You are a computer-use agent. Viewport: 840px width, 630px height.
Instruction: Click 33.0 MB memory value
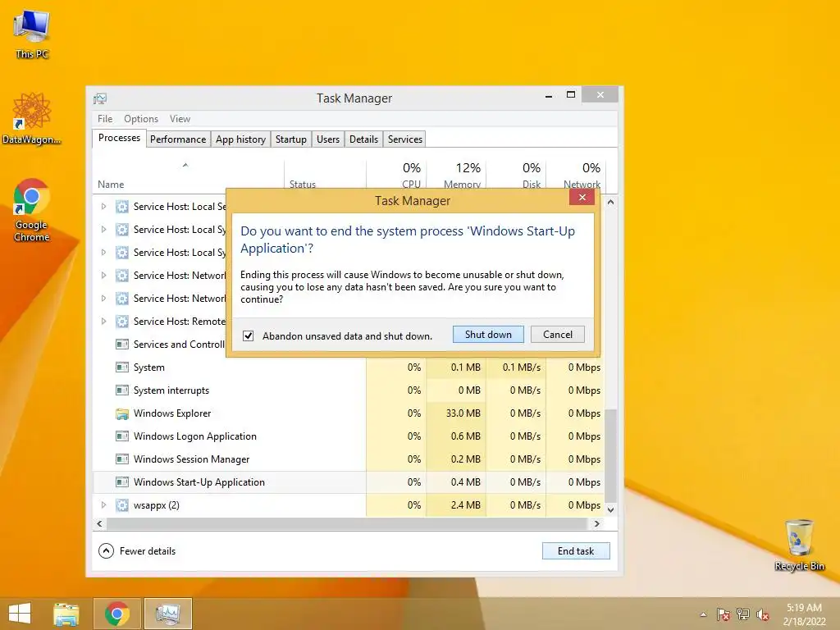pyautogui.click(x=463, y=413)
